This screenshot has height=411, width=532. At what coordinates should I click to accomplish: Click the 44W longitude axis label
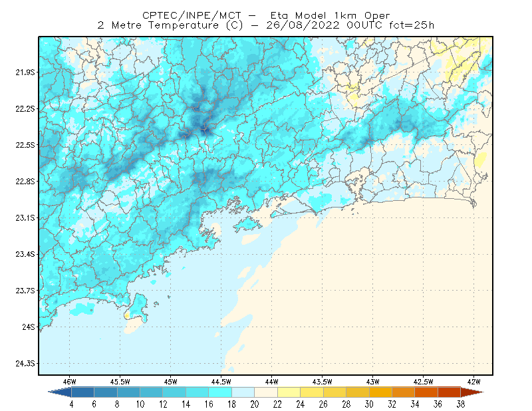[271, 382]
